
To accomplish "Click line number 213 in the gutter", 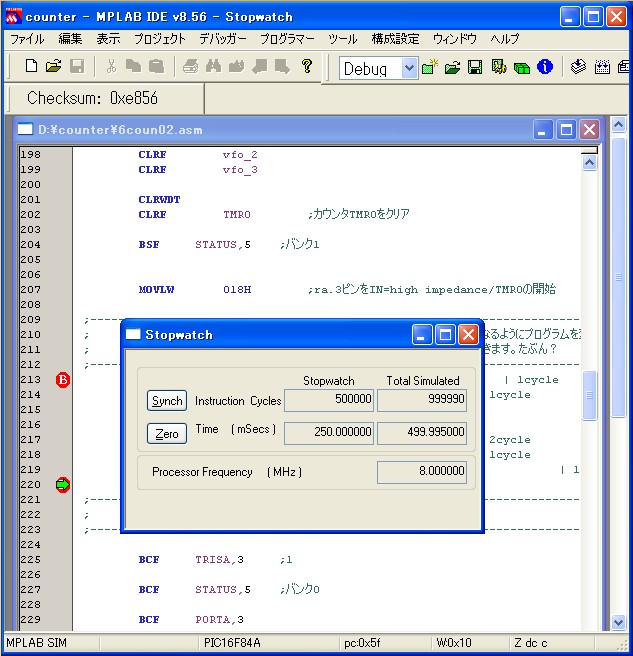I will (31, 380).
